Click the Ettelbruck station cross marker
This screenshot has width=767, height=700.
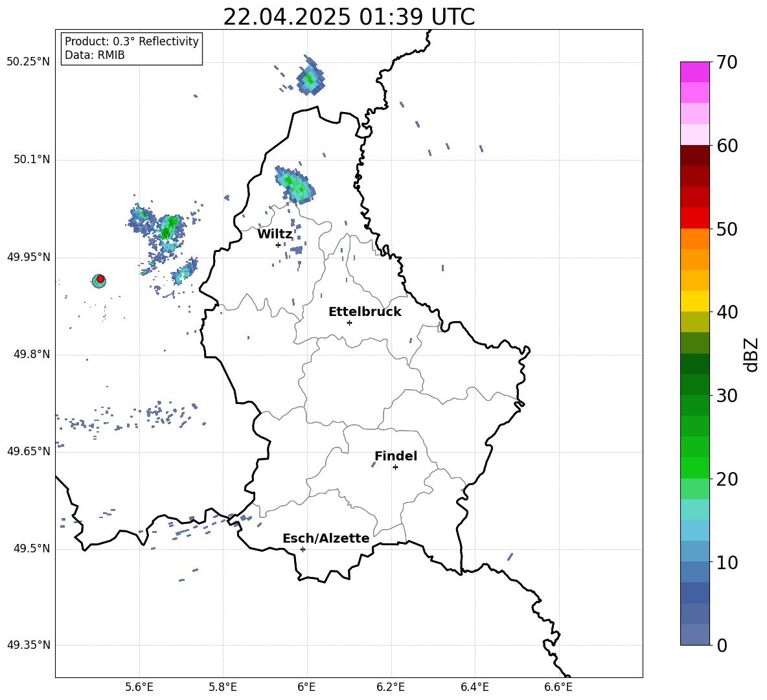pyautogui.click(x=349, y=322)
